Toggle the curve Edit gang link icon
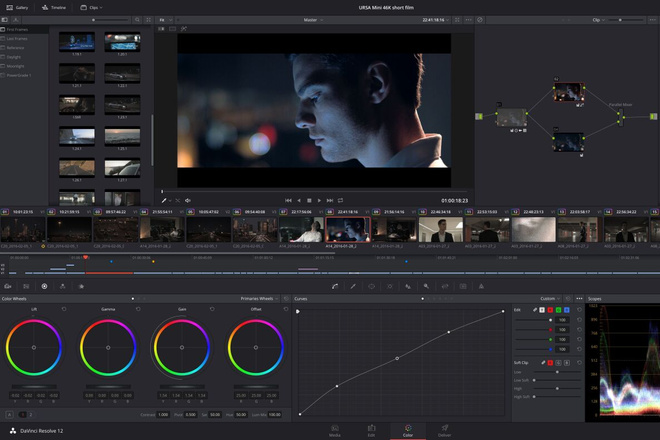The image size is (660, 440). coord(535,310)
